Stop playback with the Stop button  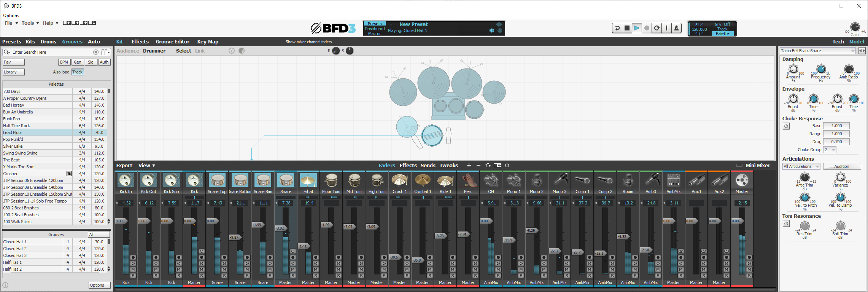click(x=627, y=28)
